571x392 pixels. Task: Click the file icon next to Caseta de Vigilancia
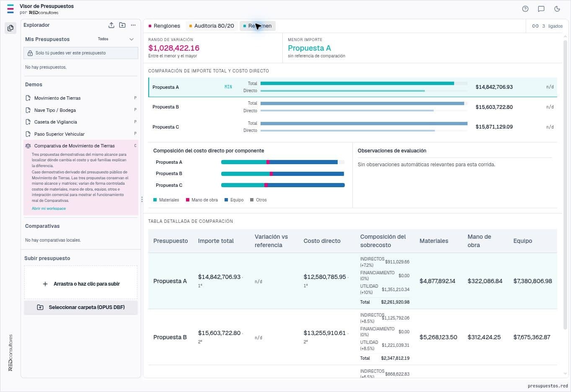pyautogui.click(x=28, y=122)
